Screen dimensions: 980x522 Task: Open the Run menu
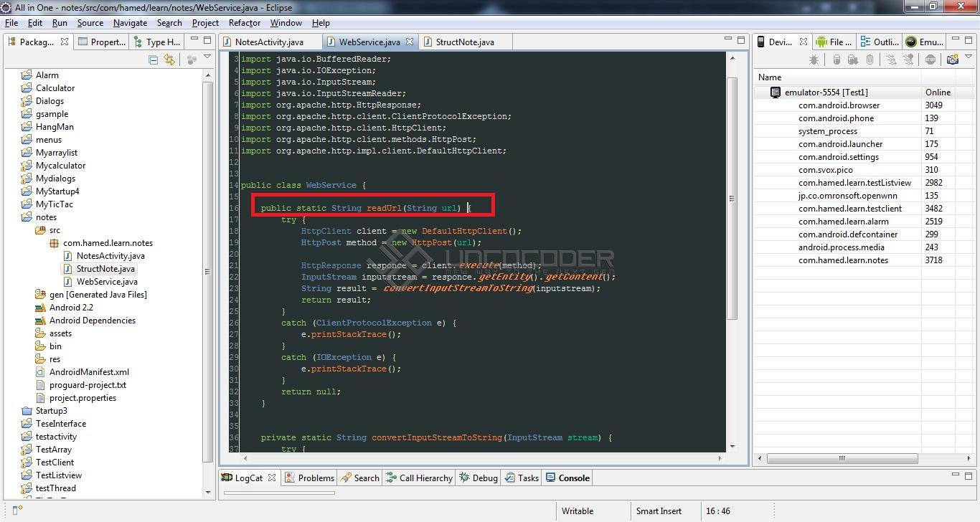[60, 23]
